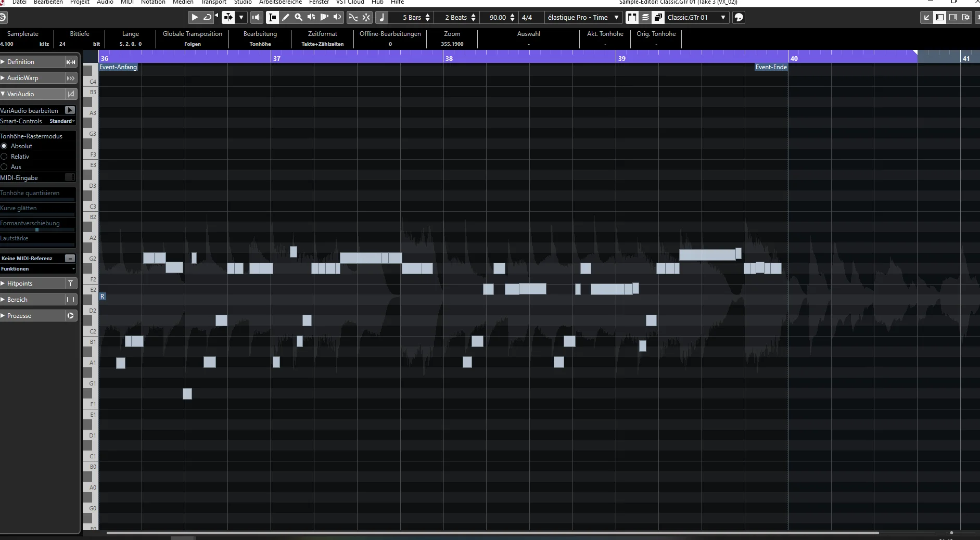Run the Prozesse section action icon
This screenshot has width=980, height=540.
click(x=71, y=316)
